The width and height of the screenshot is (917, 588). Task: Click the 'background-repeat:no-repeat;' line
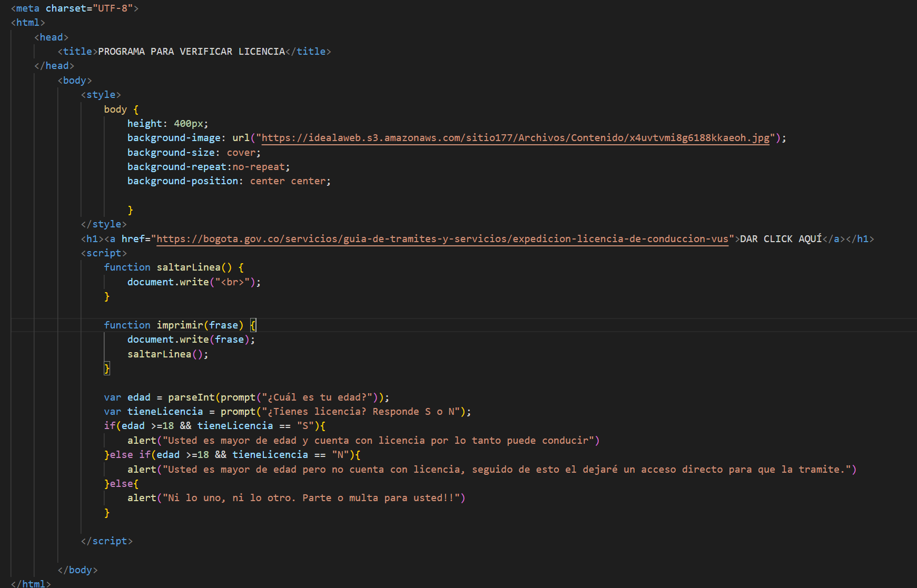click(209, 167)
